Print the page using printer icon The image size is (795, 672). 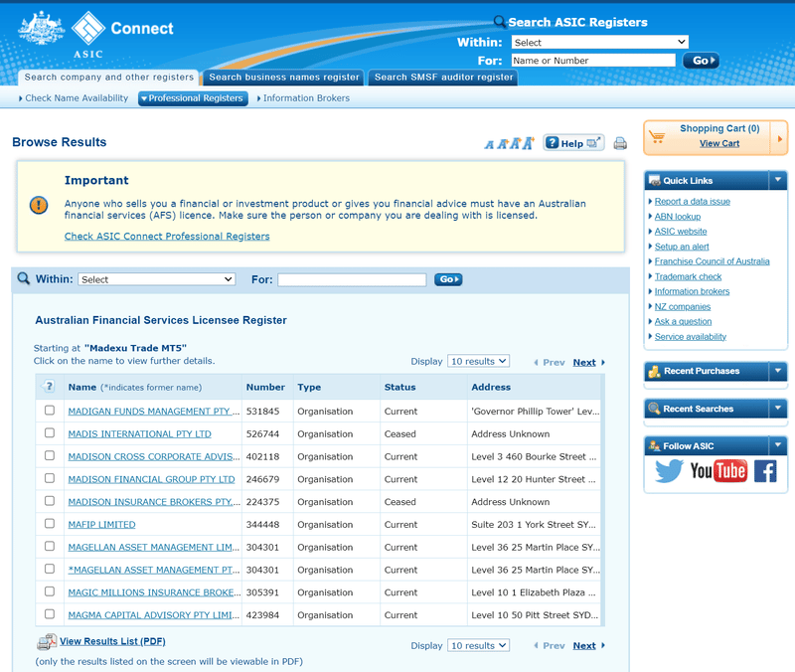pos(619,143)
